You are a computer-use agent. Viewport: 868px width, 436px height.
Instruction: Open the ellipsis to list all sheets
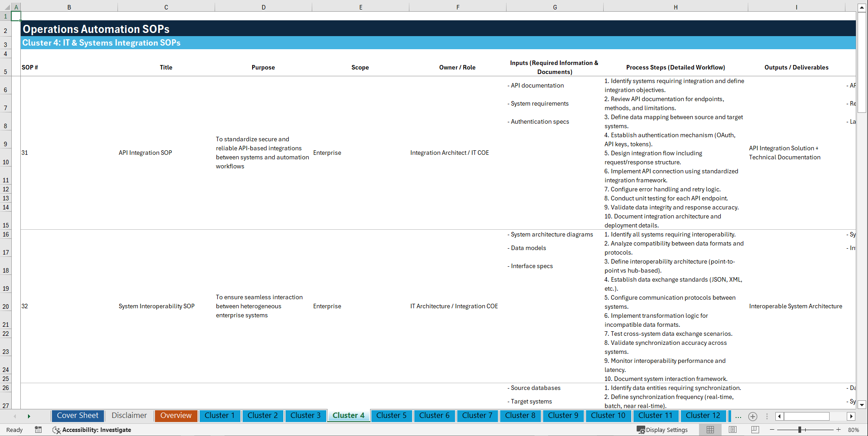(x=738, y=417)
